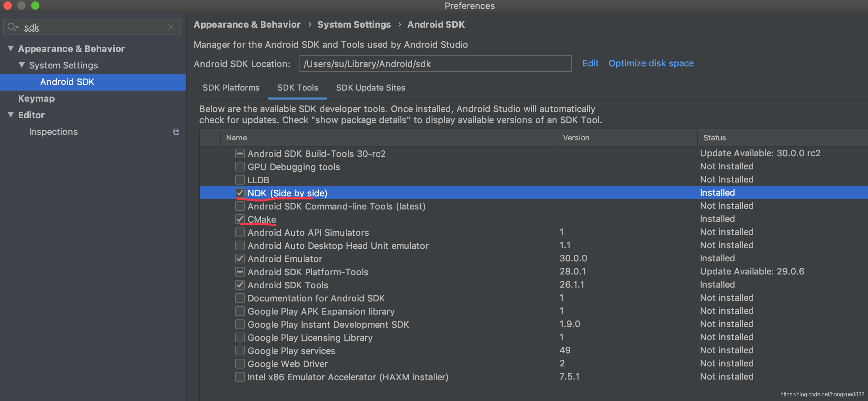Viewport: 868px width, 401px height.
Task: Select Inspections under Editor section
Action: [x=53, y=131]
